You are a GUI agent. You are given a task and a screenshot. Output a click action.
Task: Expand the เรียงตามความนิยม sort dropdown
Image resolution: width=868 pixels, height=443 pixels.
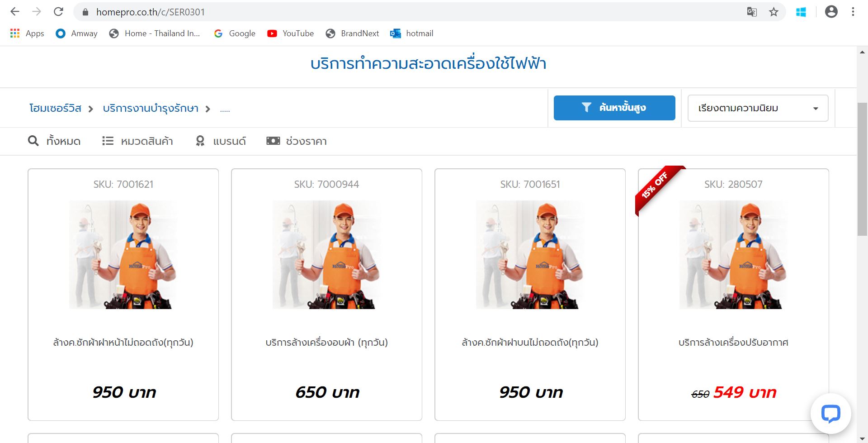tap(758, 108)
